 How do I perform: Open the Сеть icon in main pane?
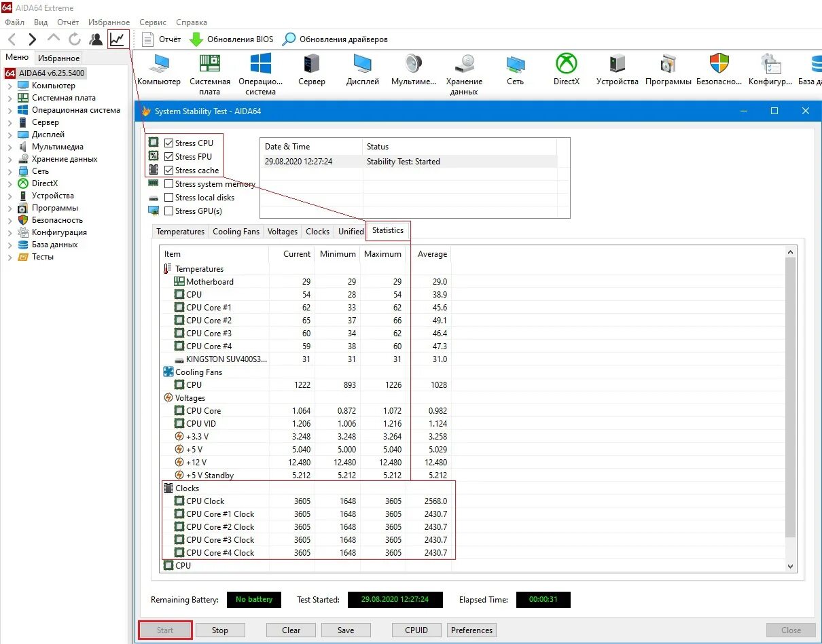[x=516, y=70]
